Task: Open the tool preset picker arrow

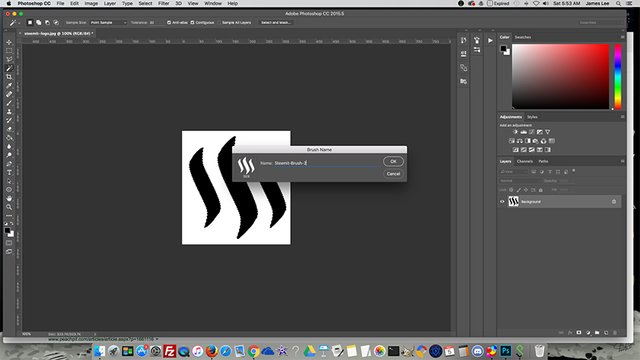Action: coord(19,23)
